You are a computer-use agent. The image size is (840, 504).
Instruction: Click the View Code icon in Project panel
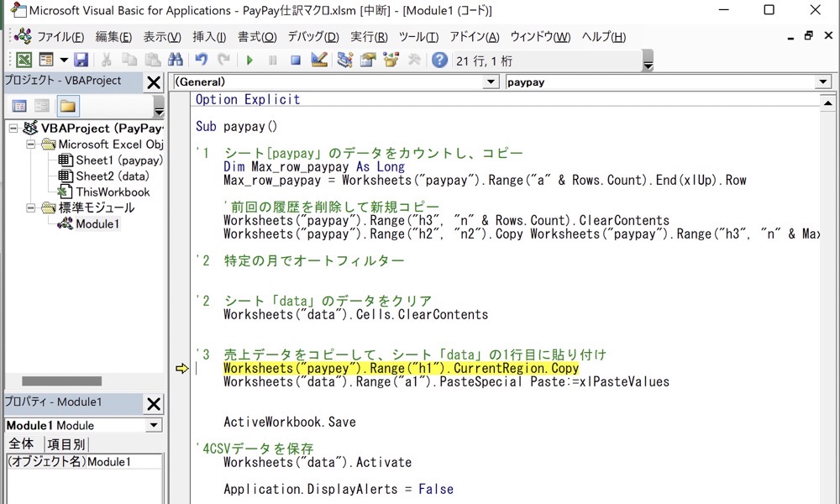19,106
